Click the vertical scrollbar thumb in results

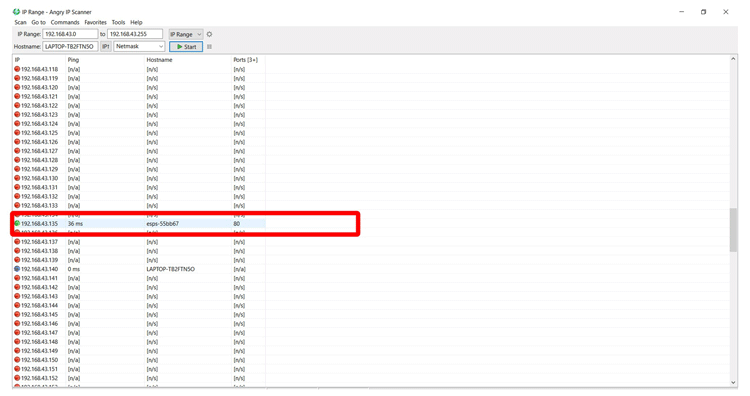(733, 230)
